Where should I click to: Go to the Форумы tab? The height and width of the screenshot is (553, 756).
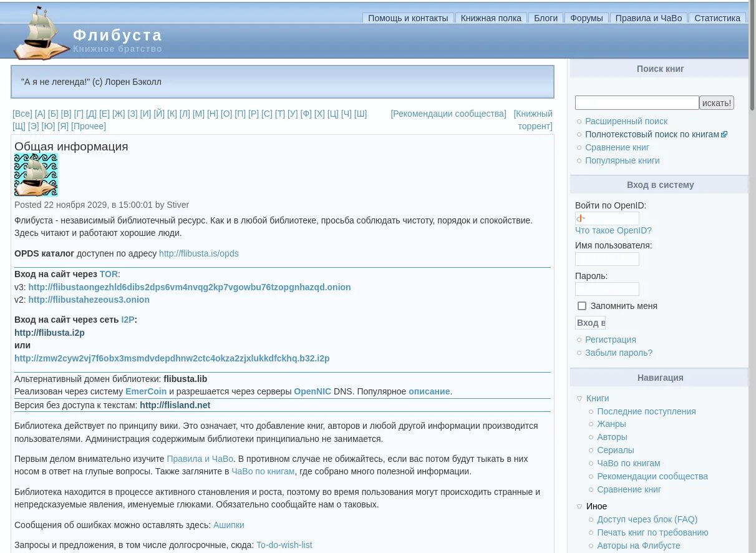point(586,18)
